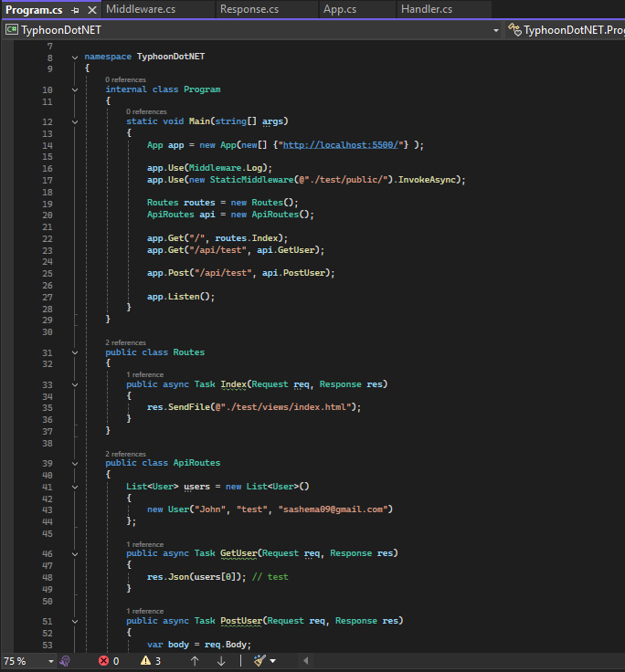Collapse the namespace TyphoonDotNET block

[x=75, y=58]
